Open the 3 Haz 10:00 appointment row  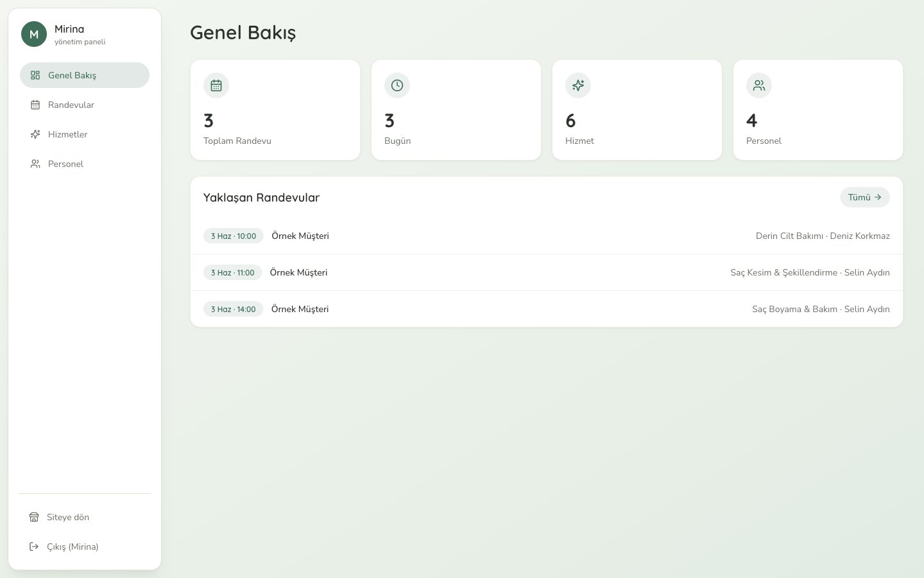tap(547, 236)
